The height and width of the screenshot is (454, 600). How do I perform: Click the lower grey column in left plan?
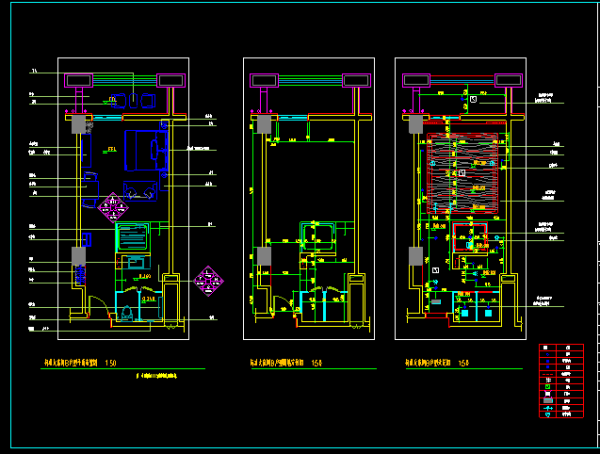(x=79, y=256)
